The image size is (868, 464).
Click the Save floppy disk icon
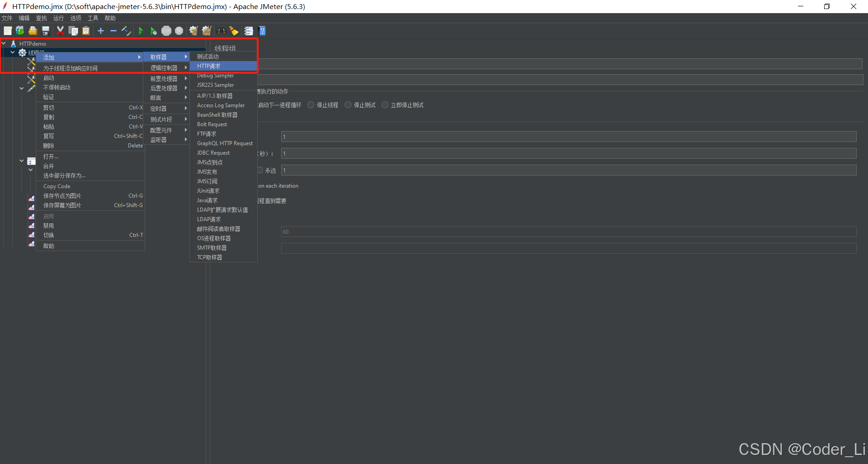[x=45, y=31]
